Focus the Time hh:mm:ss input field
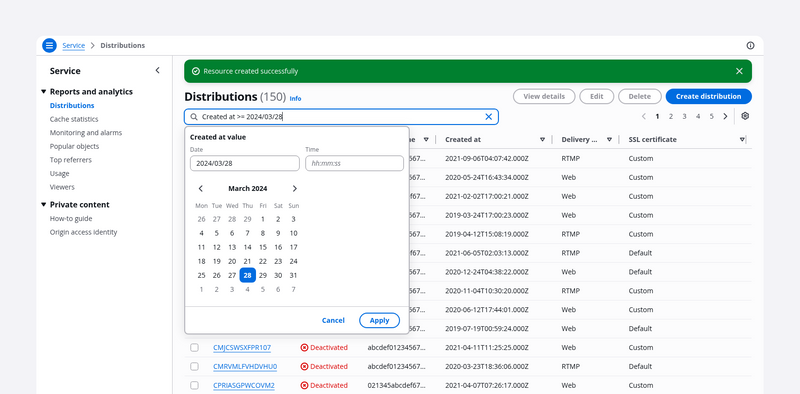800x394 pixels. point(355,163)
